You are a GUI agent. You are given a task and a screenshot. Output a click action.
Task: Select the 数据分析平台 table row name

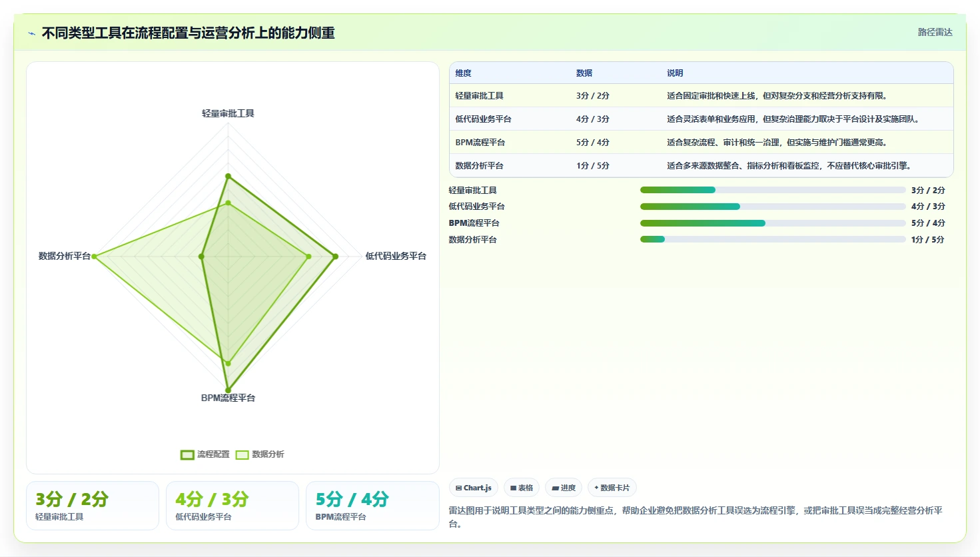479,166
